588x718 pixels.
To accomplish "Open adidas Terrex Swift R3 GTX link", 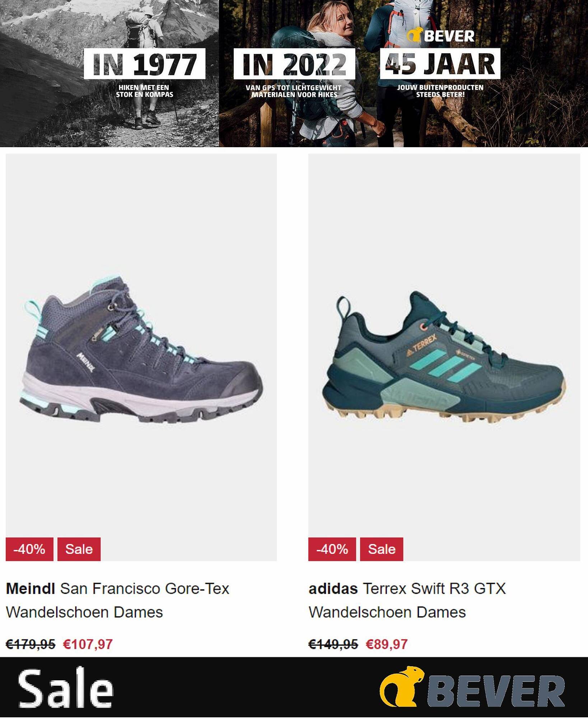I will click(x=407, y=600).
